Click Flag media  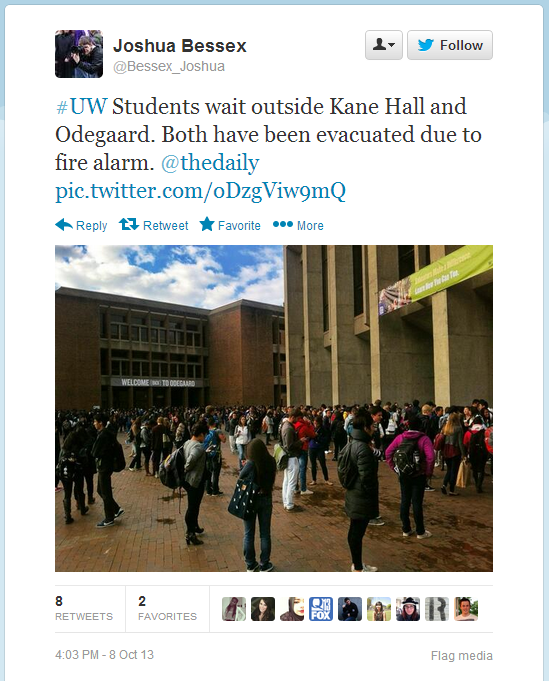point(461,655)
